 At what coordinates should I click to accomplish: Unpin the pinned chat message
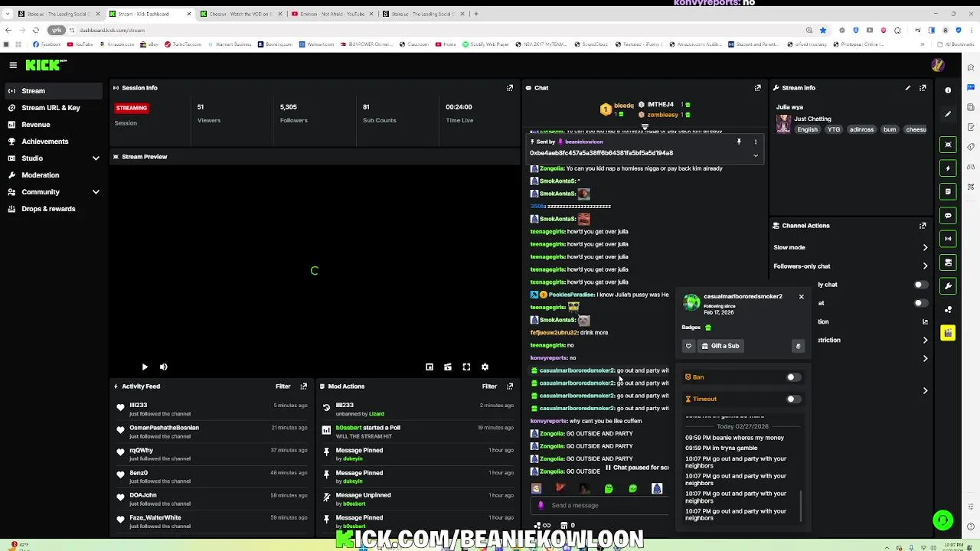pos(739,142)
